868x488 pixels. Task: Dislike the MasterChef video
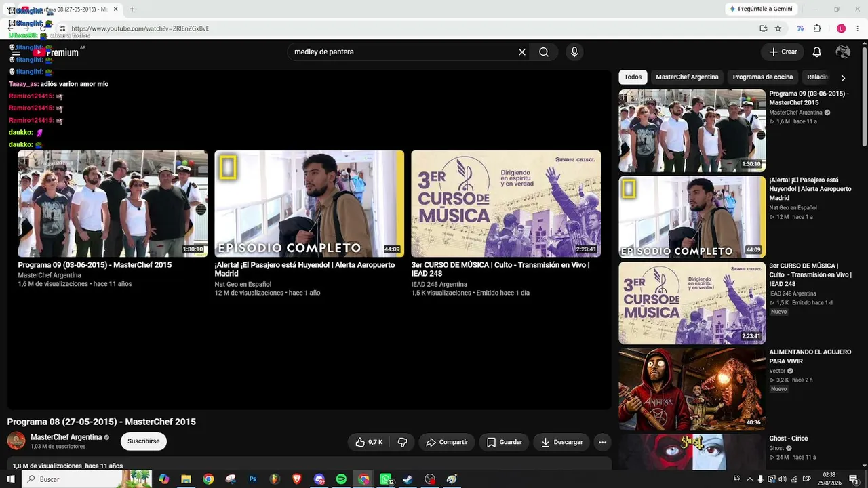(x=402, y=442)
